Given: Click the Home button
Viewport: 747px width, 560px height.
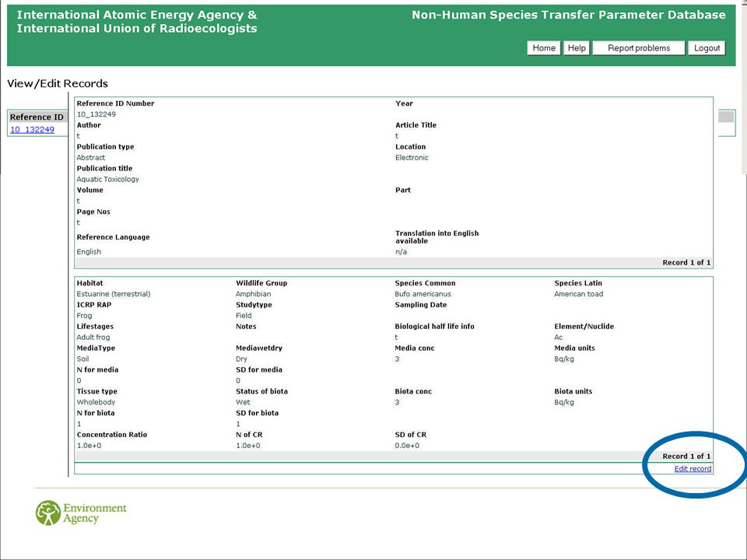Looking at the screenshot, I should point(544,48).
